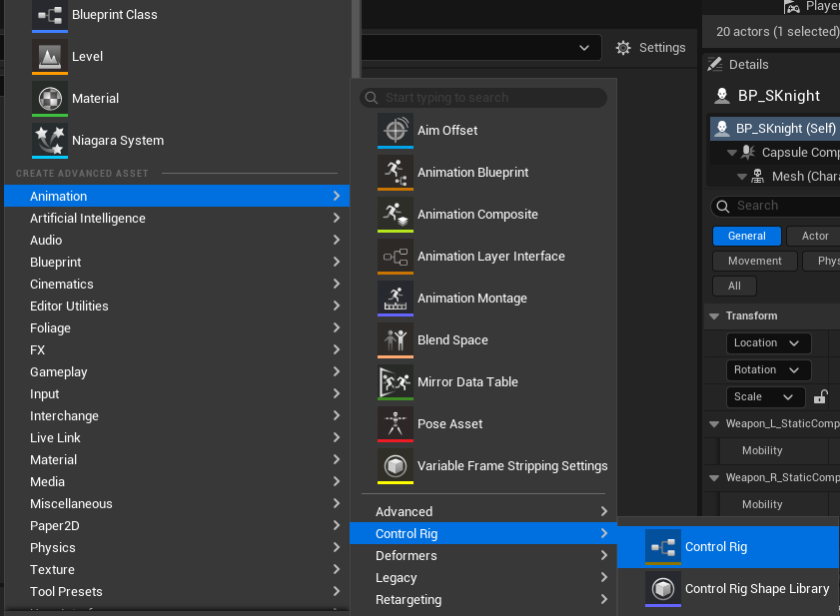Image resolution: width=840 pixels, height=616 pixels.
Task: Collapse Weapon_R_StaticComp section
Action: click(x=714, y=478)
